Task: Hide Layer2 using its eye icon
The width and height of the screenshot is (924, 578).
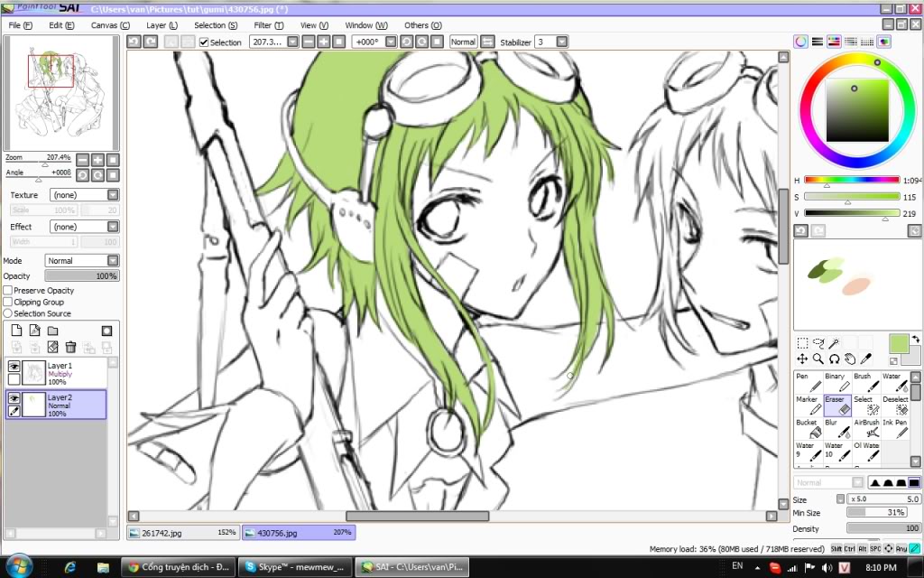Action: (14, 398)
